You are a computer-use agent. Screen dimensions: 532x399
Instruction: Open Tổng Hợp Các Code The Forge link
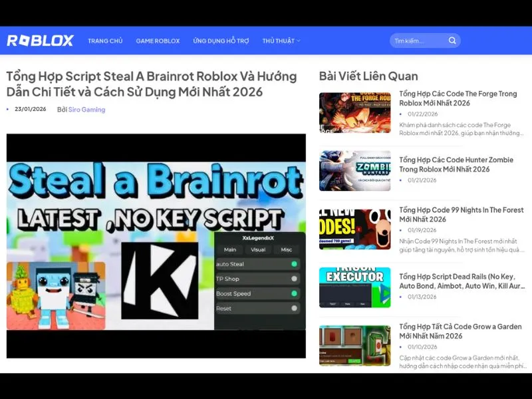[x=458, y=98]
